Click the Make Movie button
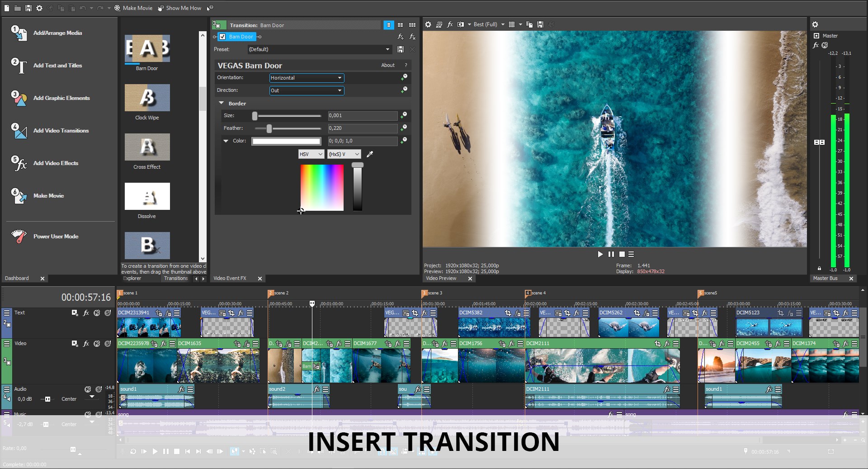The height and width of the screenshot is (469, 868). coord(133,8)
